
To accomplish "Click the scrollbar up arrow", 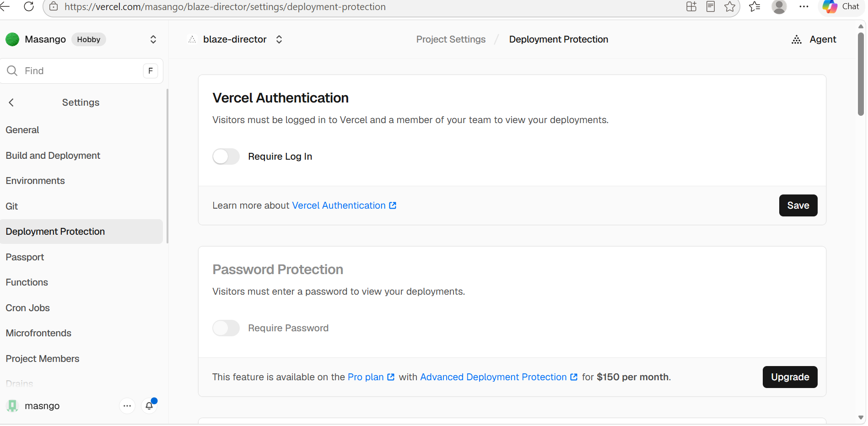I will (x=861, y=26).
